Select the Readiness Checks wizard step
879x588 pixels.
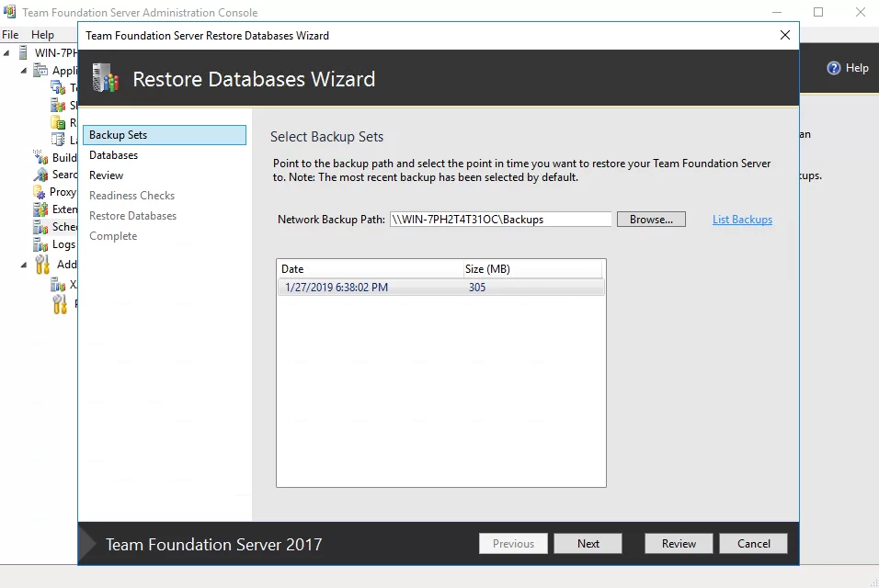click(131, 196)
